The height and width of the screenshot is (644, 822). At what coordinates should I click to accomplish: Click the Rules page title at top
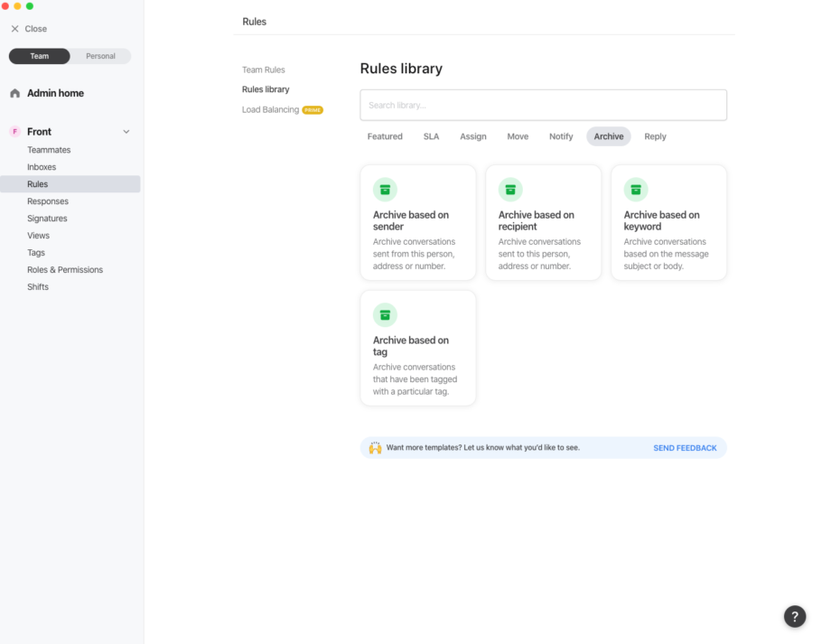254,22
